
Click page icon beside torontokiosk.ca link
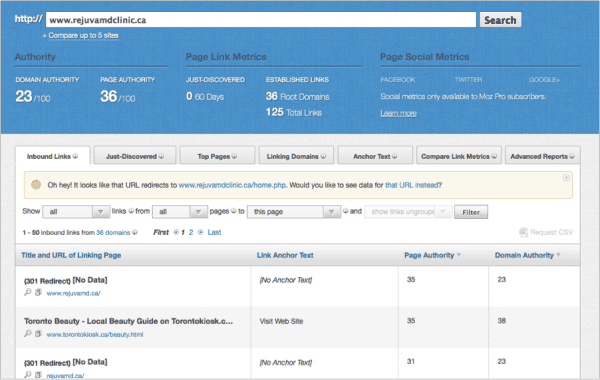tap(38, 333)
